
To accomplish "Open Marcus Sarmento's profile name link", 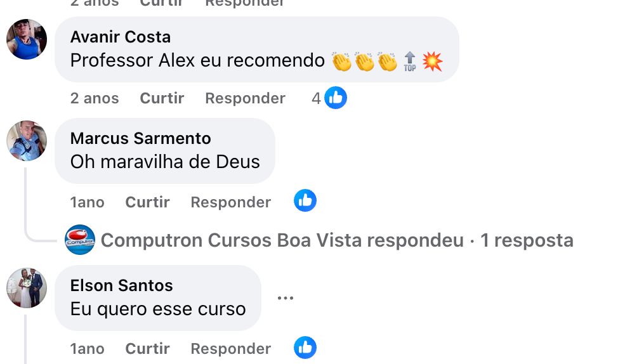I will point(141,138).
